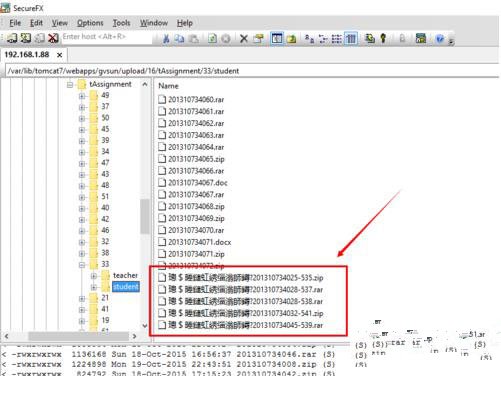
Task: Click the Synchronize toolbar icon
Action: 369,39
